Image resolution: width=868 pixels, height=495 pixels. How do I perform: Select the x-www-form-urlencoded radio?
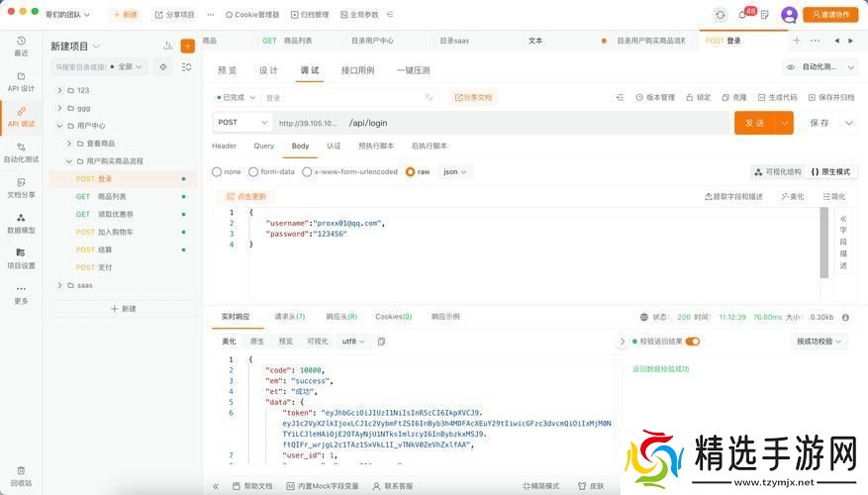307,172
